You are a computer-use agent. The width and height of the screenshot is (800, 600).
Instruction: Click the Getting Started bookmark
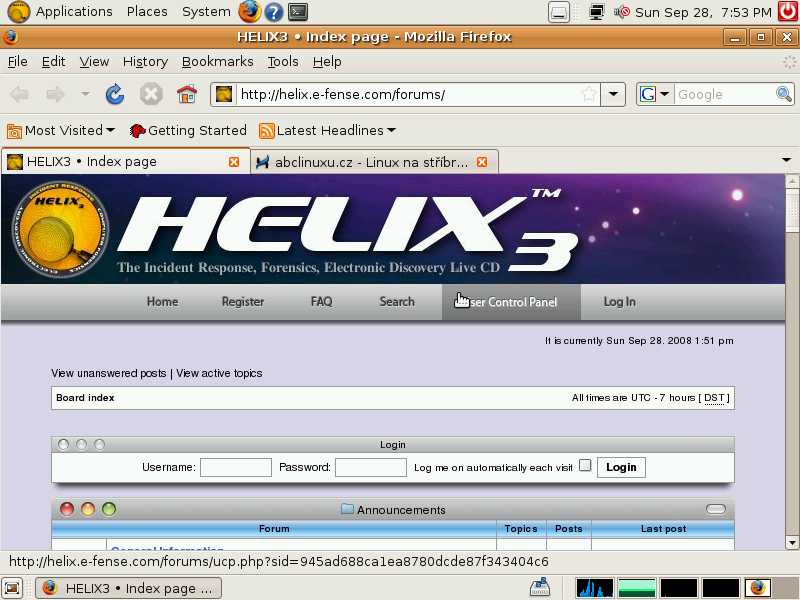[x=188, y=131]
